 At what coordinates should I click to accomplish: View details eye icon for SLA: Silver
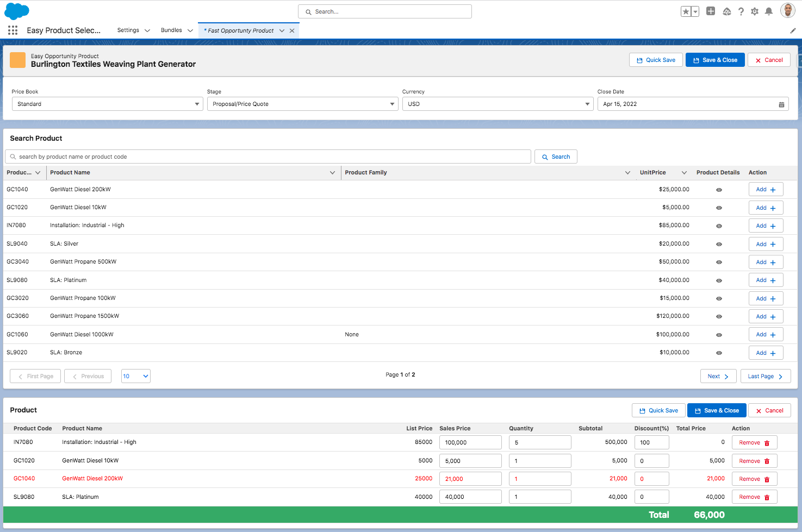pos(719,244)
